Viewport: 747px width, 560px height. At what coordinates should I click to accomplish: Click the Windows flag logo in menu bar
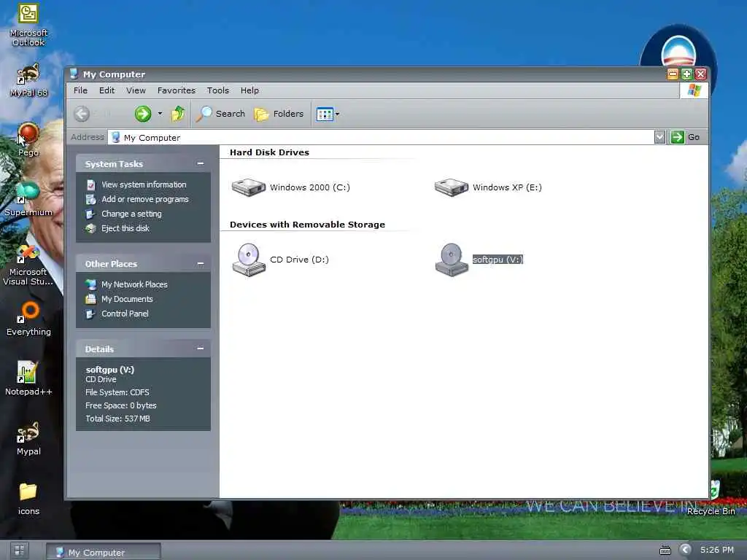click(x=694, y=90)
